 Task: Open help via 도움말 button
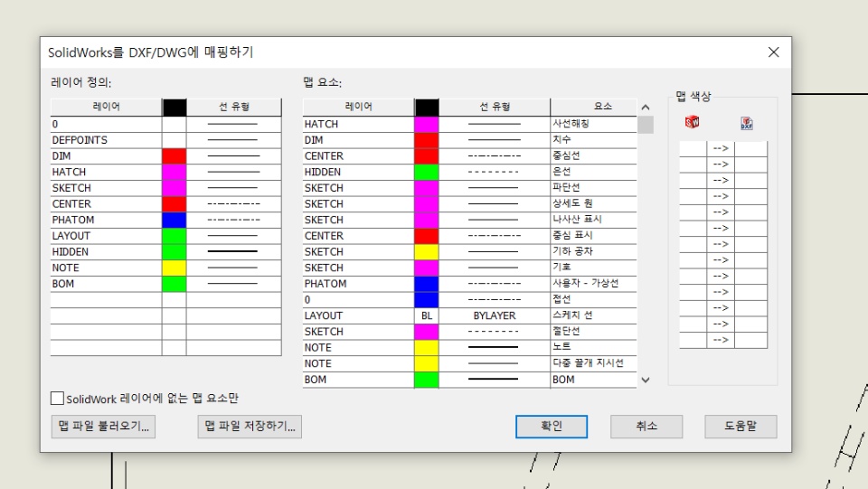[x=741, y=427]
